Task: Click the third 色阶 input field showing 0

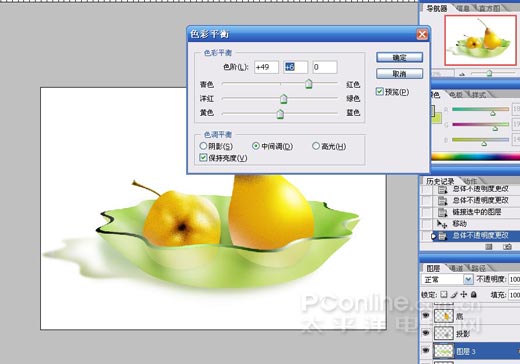Action: tap(325, 67)
